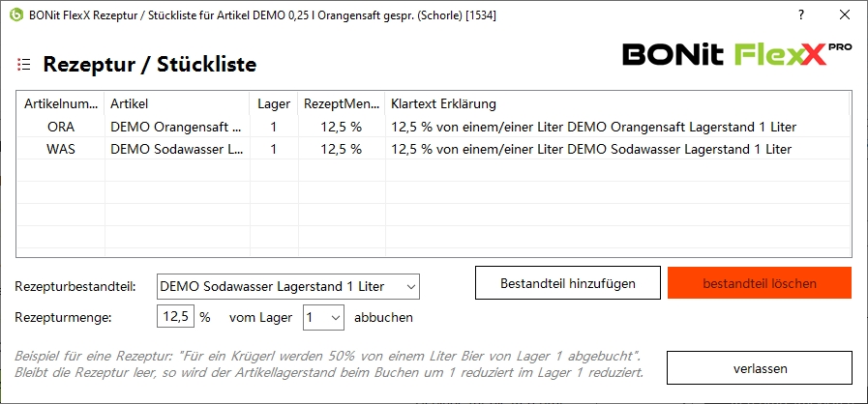Click Orangensaft Lagerstand explanation text
The image size is (868, 404).
click(593, 128)
